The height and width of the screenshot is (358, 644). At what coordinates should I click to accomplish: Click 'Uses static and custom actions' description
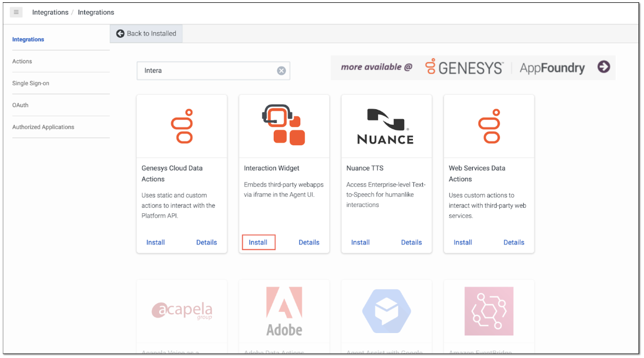pyautogui.click(x=178, y=205)
